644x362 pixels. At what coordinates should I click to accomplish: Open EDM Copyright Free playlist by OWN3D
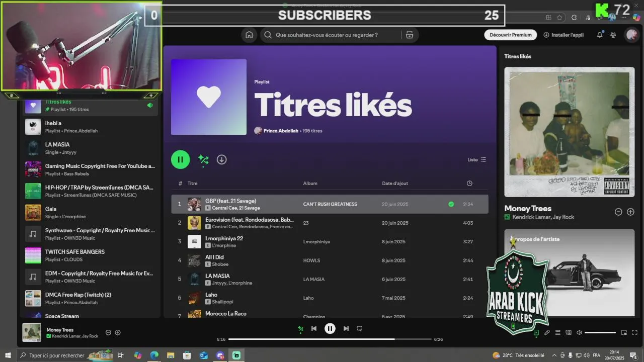point(91,277)
